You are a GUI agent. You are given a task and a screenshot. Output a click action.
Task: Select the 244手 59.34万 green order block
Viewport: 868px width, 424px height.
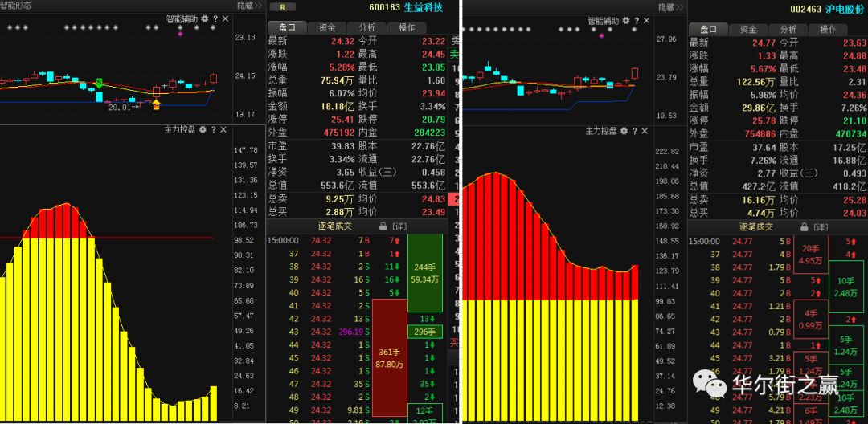click(x=425, y=273)
